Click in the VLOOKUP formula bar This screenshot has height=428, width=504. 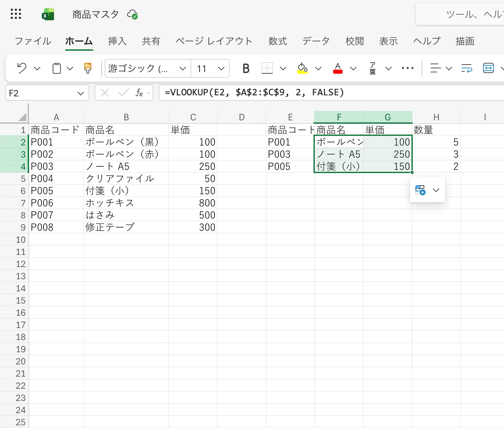click(x=331, y=93)
